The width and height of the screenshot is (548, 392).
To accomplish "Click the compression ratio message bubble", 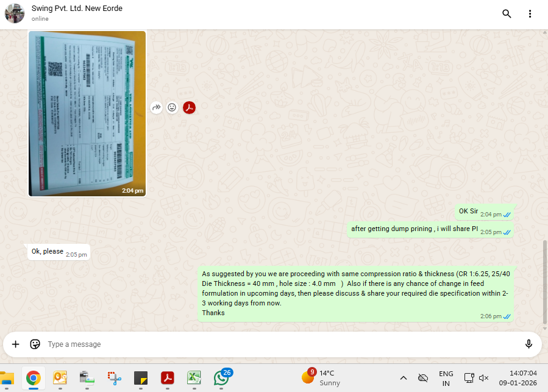I will point(355,293).
